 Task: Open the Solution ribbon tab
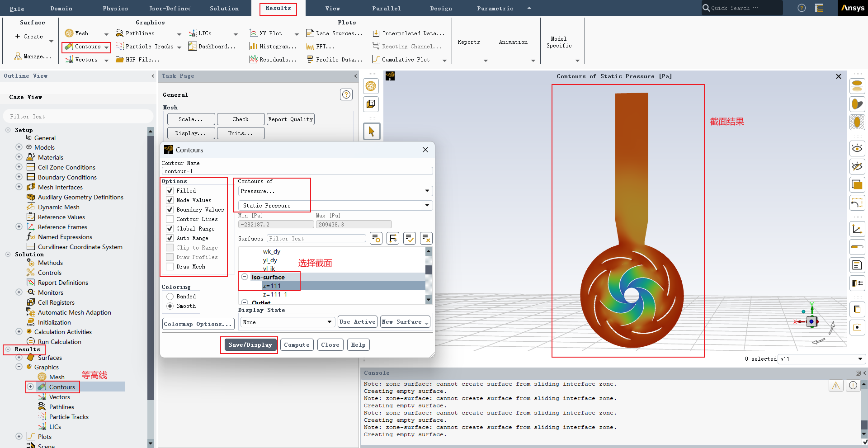tap(224, 8)
